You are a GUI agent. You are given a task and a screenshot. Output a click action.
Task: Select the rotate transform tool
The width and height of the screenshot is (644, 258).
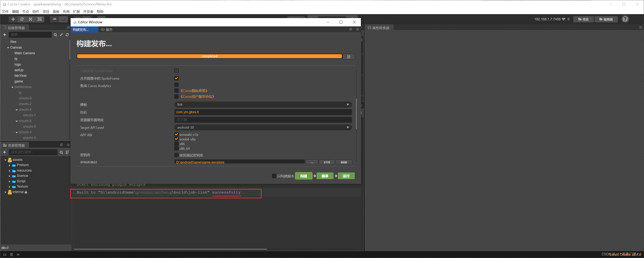[22, 19]
